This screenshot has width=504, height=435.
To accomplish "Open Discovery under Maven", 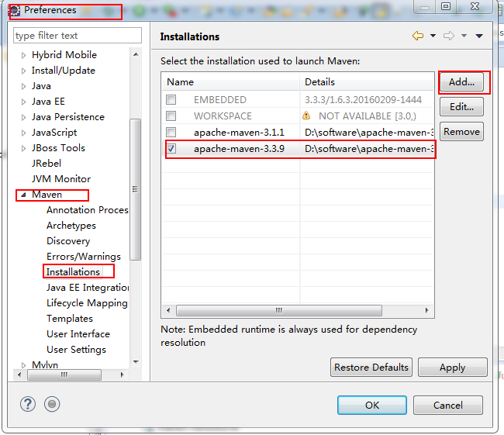I will pyautogui.click(x=68, y=241).
